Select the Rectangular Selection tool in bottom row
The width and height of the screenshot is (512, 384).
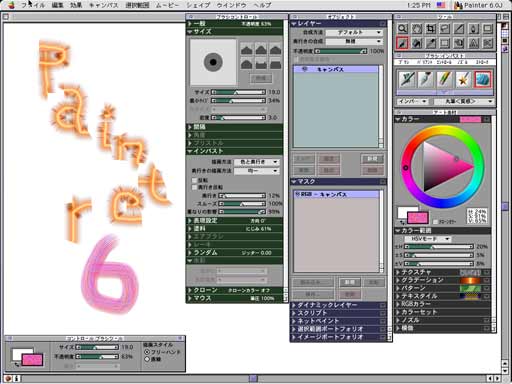click(445, 43)
